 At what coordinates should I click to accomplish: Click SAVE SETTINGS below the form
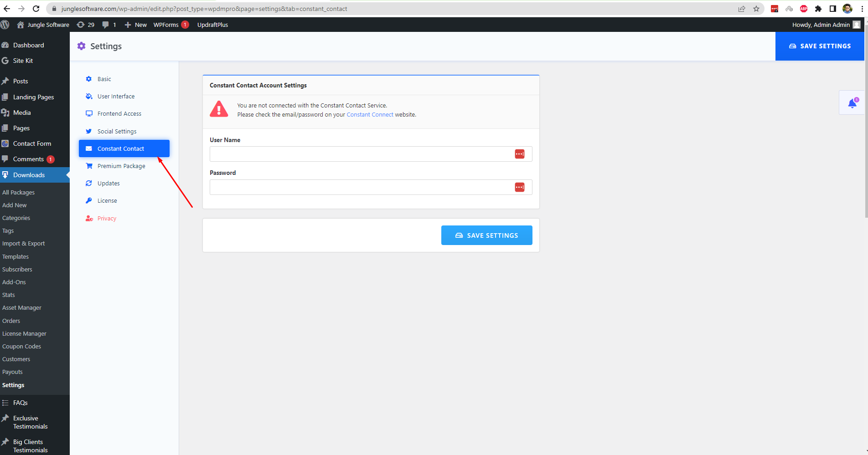coord(486,235)
